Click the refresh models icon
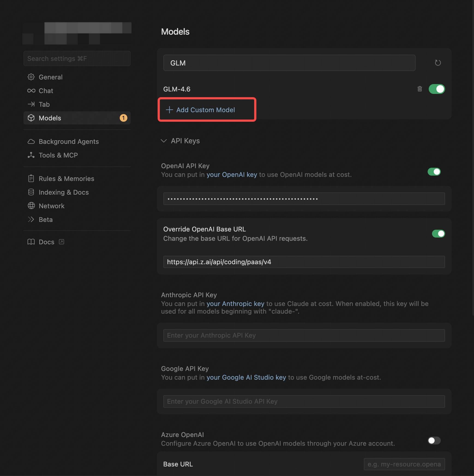 click(x=437, y=63)
